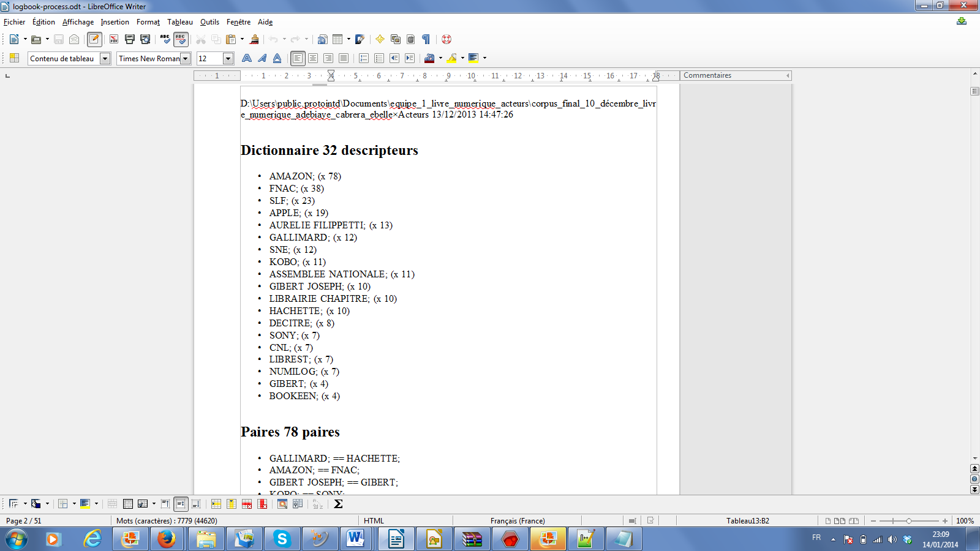Open the table borders dropdown arrow
The image size is (980, 551).
pos(74,504)
